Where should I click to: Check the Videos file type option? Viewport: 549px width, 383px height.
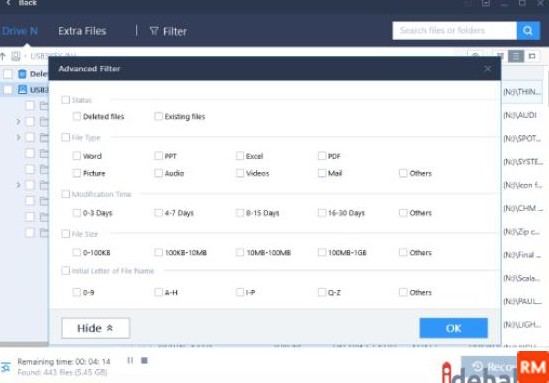[x=240, y=173]
